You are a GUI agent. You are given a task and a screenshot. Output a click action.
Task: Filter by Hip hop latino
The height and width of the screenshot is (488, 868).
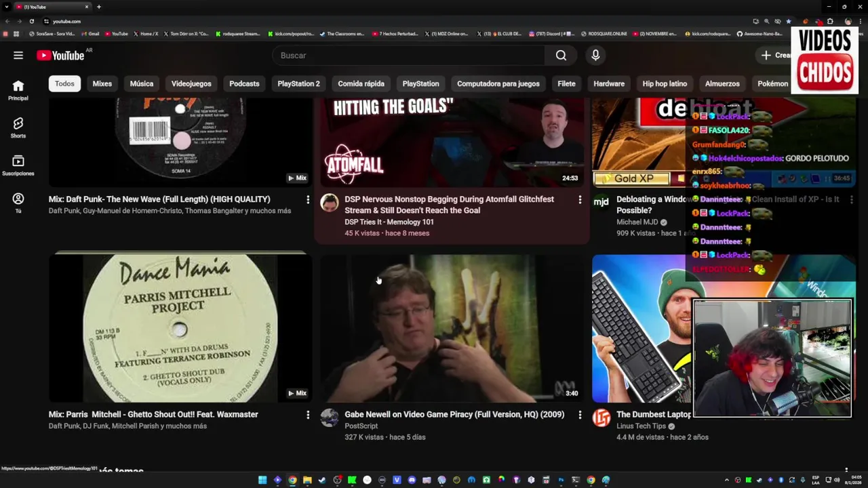pos(665,83)
